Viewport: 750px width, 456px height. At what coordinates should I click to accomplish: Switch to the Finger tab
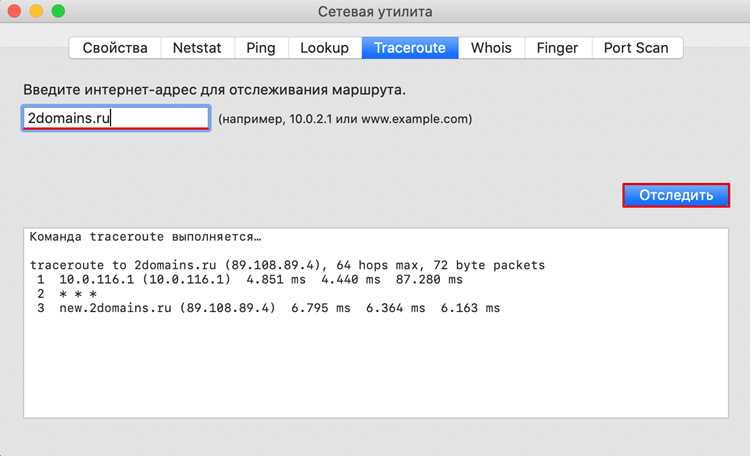coord(557,48)
